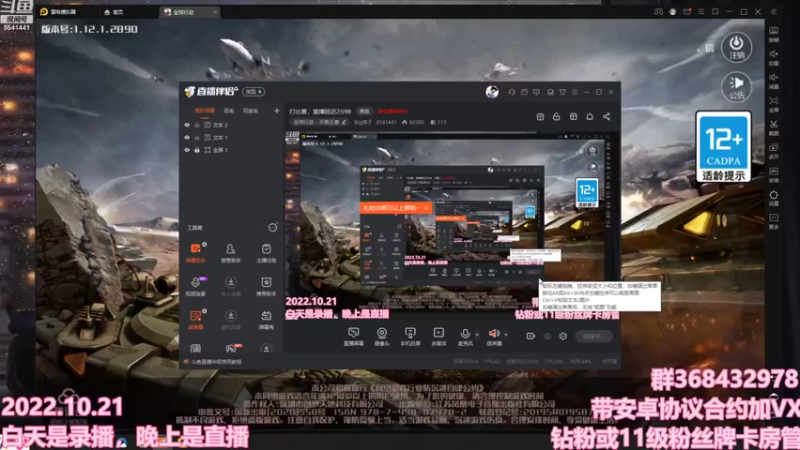Select the 文本 2 source row
The height and width of the screenshot is (450, 800).
(232, 125)
